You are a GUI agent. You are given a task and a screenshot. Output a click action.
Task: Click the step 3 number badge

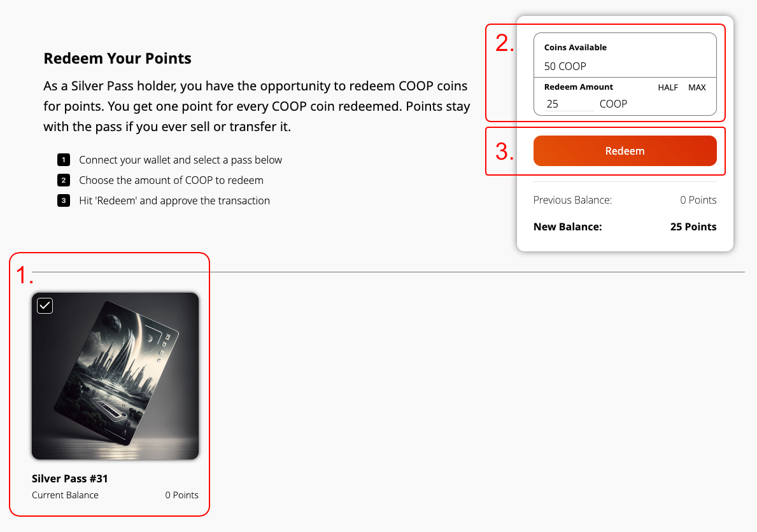point(64,200)
